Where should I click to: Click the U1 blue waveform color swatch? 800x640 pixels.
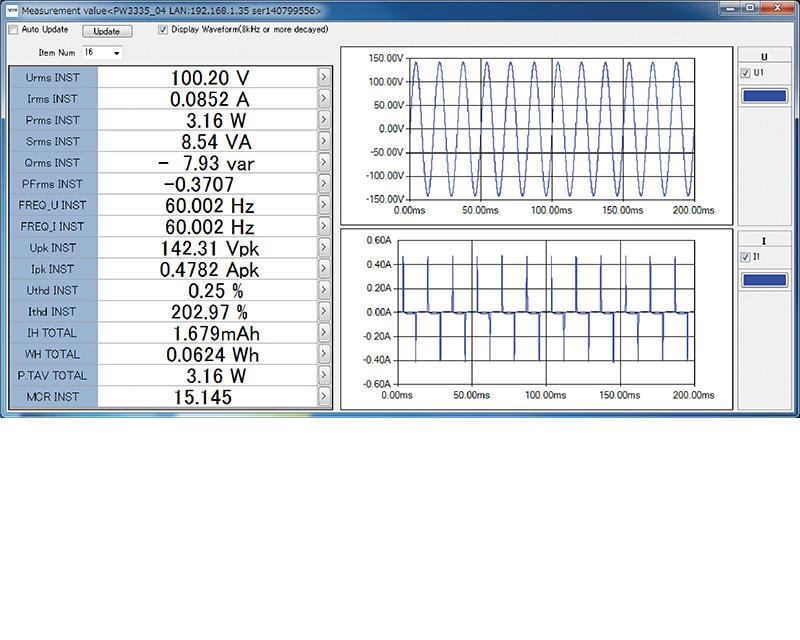pyautogui.click(x=766, y=96)
